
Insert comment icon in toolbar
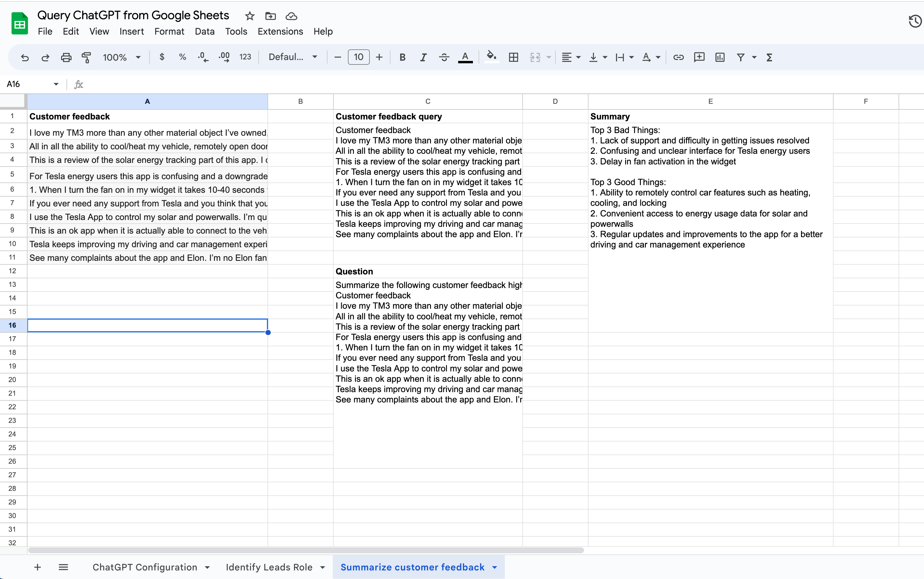(x=699, y=57)
